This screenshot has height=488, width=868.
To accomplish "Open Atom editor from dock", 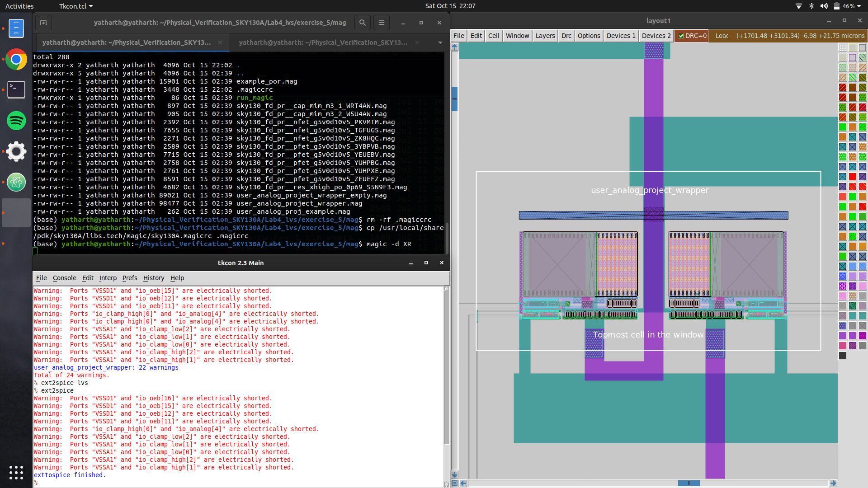I will click(x=16, y=182).
